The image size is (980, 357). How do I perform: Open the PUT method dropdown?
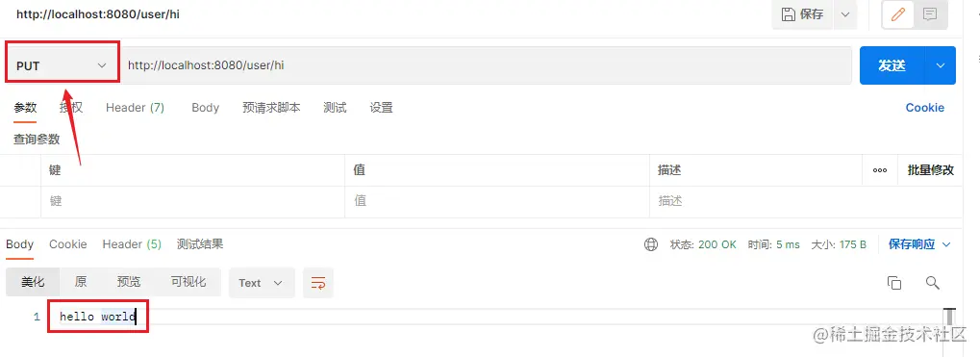point(62,65)
